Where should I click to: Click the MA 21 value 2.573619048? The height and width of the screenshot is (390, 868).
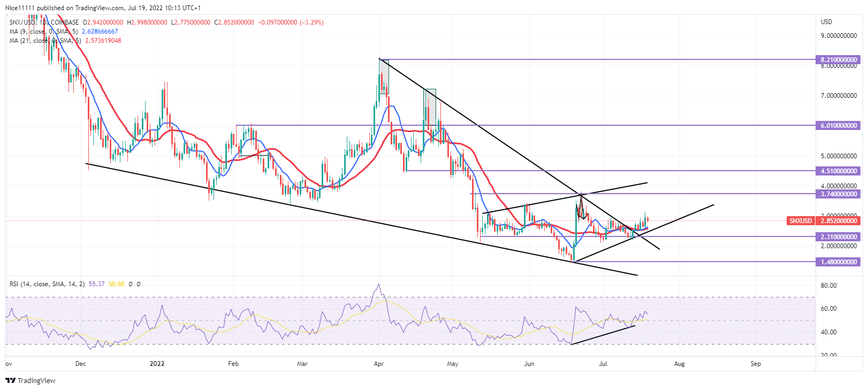(x=103, y=41)
